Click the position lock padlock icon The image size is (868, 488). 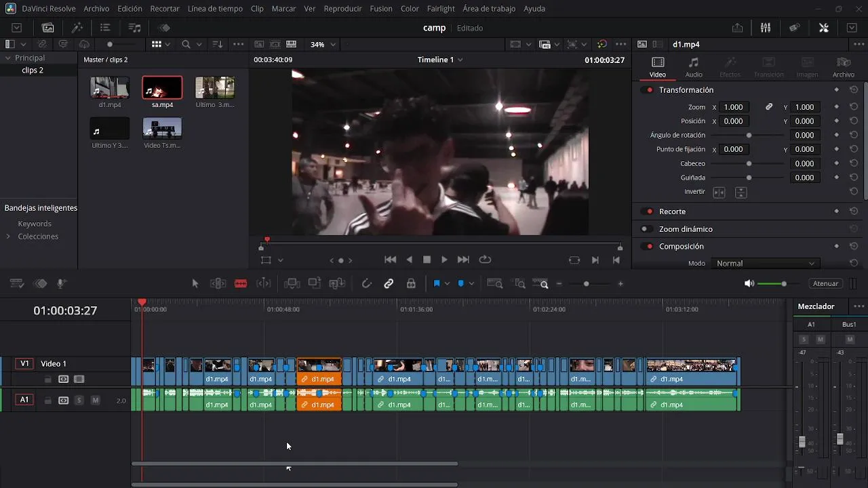point(411,284)
